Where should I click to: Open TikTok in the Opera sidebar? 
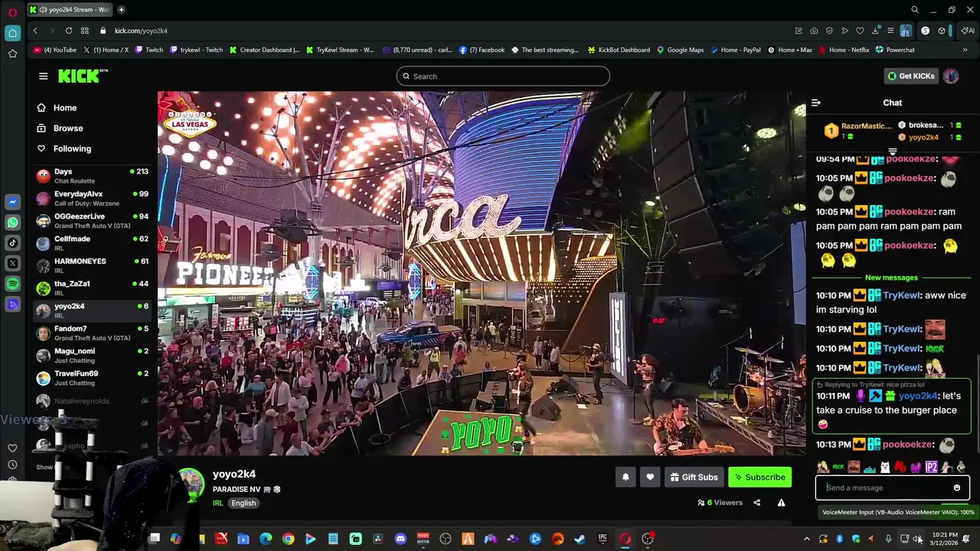12,243
